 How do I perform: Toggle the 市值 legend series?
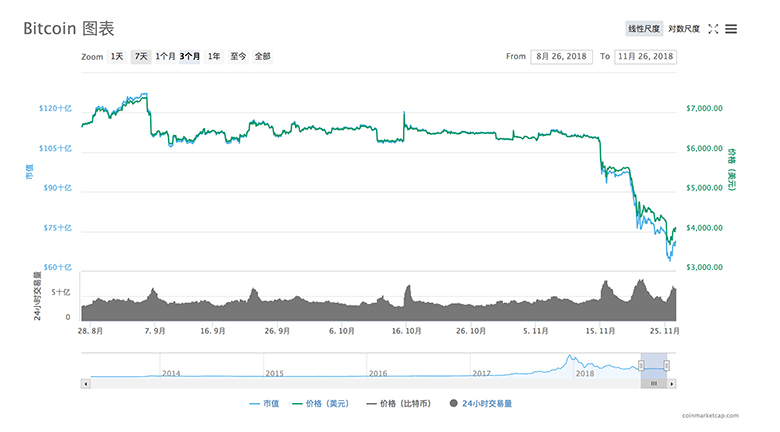pyautogui.click(x=265, y=404)
